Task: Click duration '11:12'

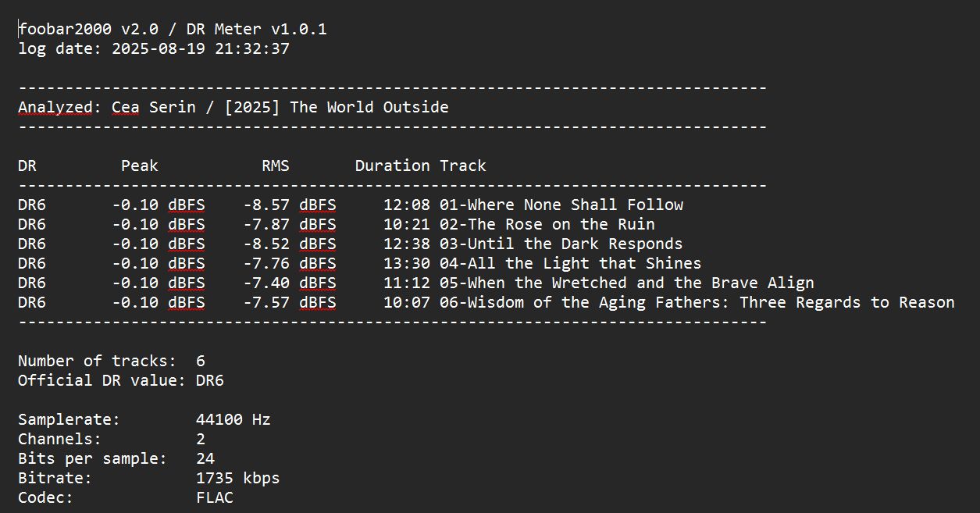Action: 407,283
